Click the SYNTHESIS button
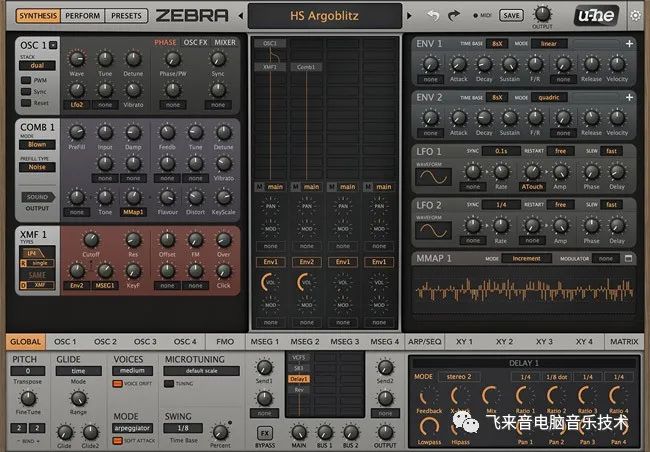This screenshot has width=650, height=452. (x=38, y=16)
